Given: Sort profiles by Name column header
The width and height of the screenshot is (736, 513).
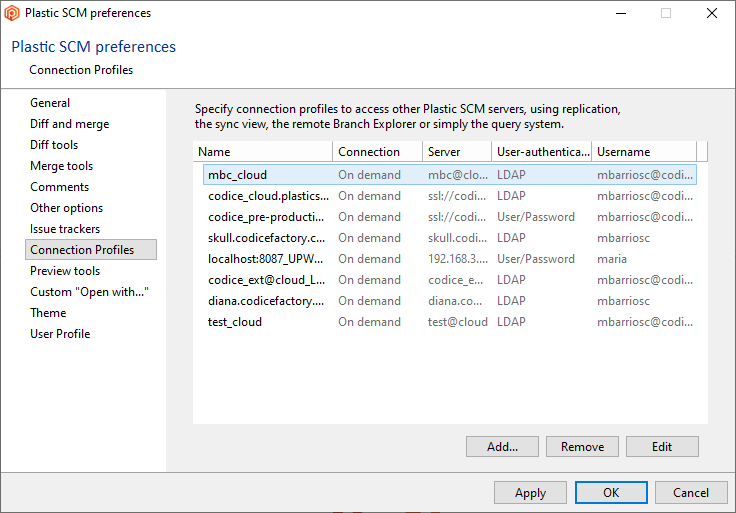Looking at the screenshot, I should point(263,152).
